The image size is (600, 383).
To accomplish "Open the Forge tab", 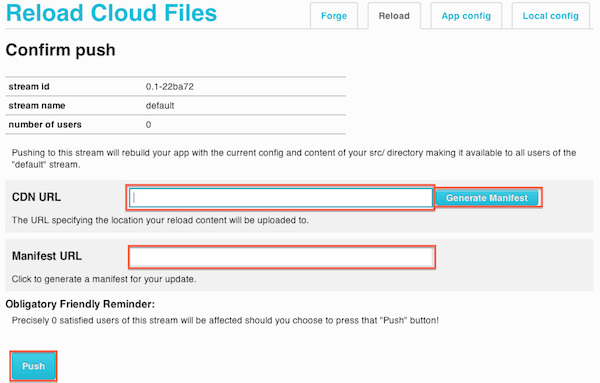I will [334, 16].
